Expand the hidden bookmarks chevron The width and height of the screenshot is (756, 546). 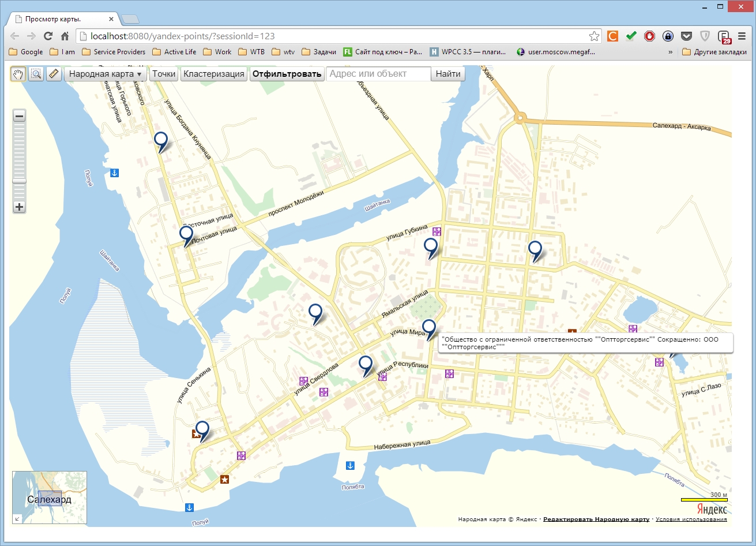tap(670, 52)
